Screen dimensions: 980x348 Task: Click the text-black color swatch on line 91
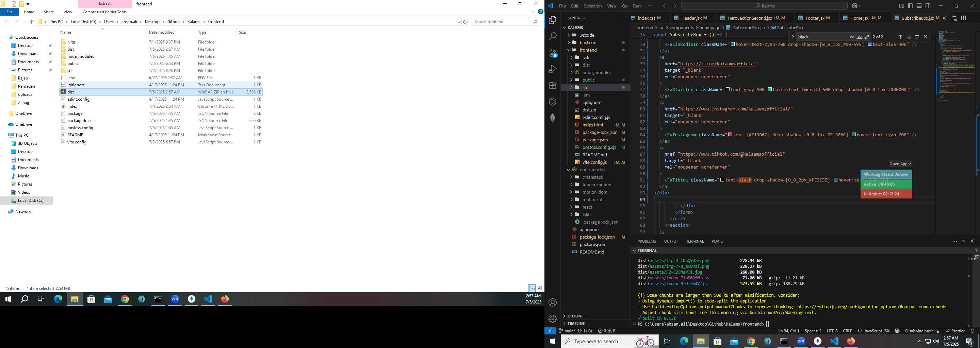point(722,180)
